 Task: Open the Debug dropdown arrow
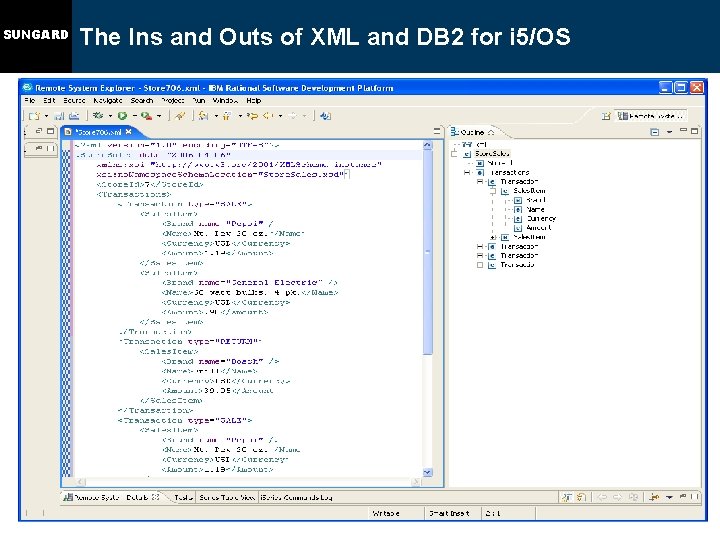click(x=110, y=117)
